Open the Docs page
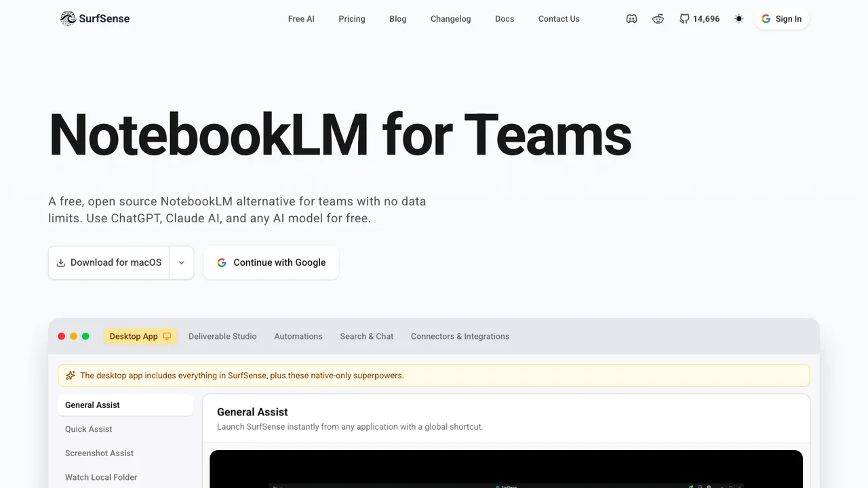Image resolution: width=868 pixels, height=488 pixels. click(505, 19)
